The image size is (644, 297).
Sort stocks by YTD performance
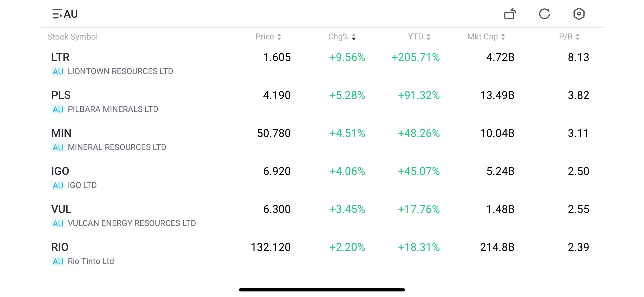pyautogui.click(x=419, y=37)
